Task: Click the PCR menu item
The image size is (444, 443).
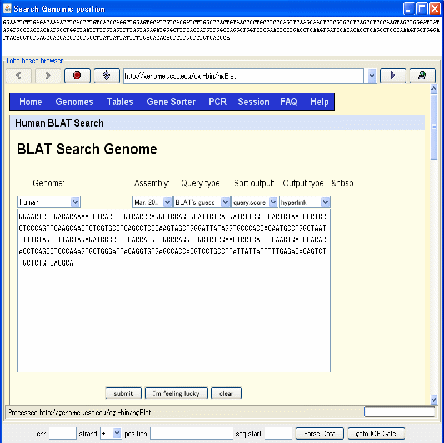Action: 217,102
